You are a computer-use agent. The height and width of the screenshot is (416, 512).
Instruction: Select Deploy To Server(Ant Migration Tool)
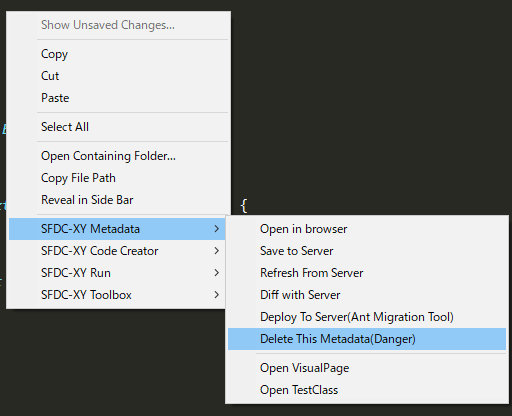pyautogui.click(x=367, y=317)
